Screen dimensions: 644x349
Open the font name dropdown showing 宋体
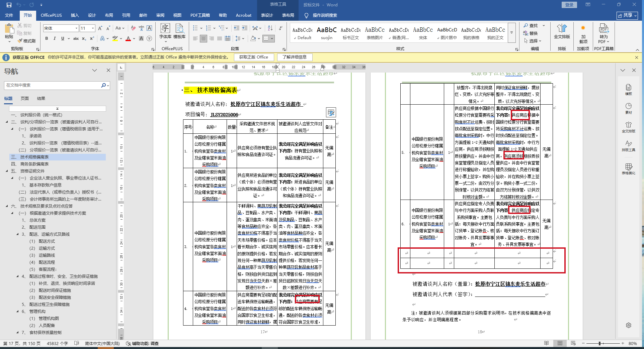click(76, 28)
